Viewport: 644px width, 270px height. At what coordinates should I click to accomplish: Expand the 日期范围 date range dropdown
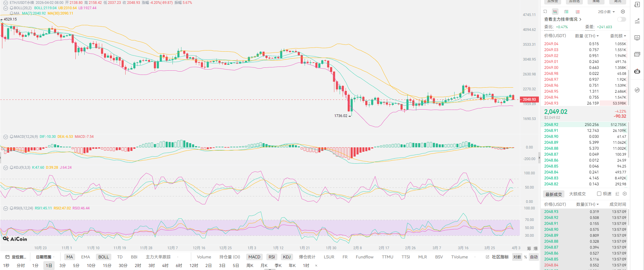click(x=45, y=257)
